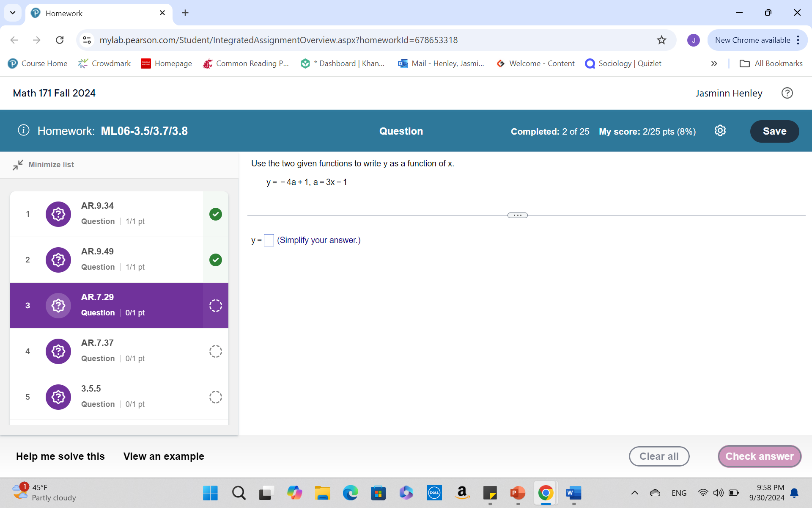Open Microsoft Word from the taskbar
Image resolution: width=812 pixels, height=508 pixels.
point(573,493)
